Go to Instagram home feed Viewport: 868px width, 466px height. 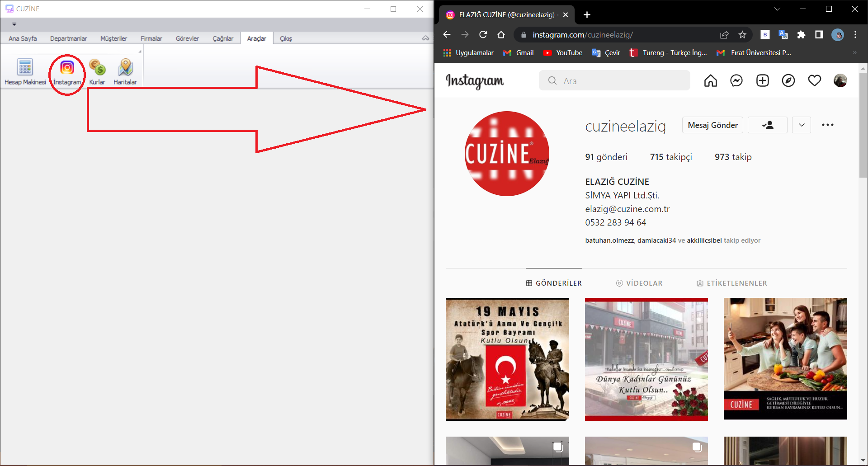click(x=710, y=80)
